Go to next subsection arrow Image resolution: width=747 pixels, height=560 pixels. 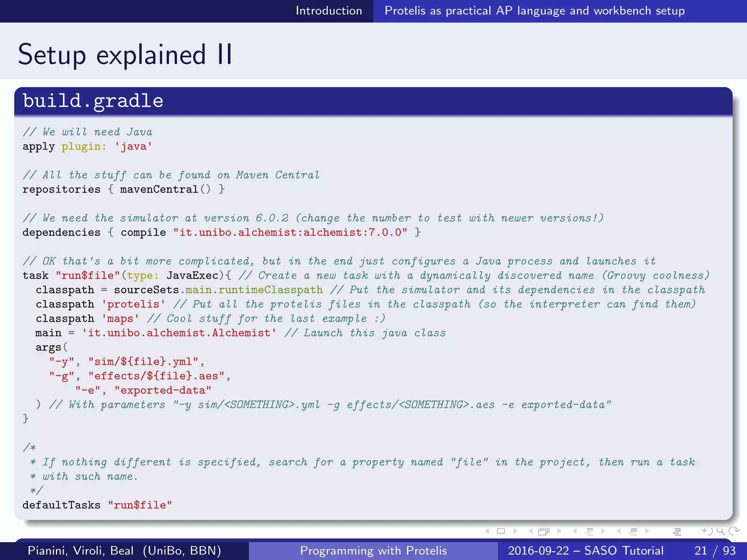coord(603,531)
